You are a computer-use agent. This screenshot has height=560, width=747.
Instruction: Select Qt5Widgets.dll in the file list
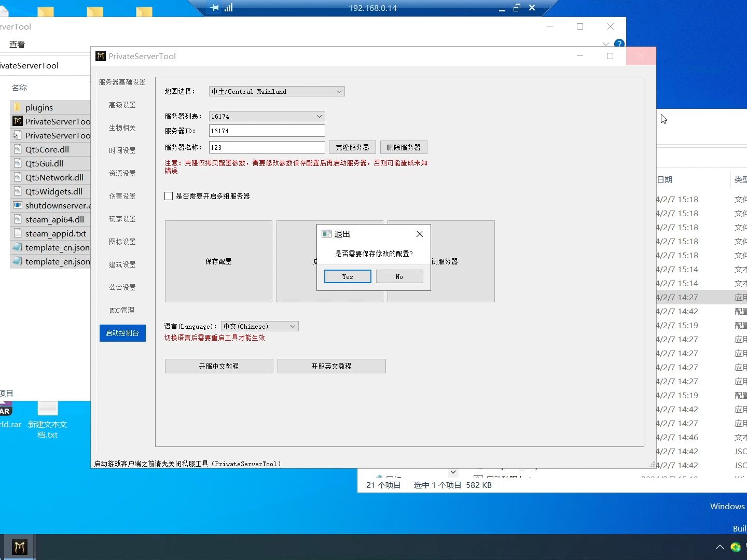click(x=54, y=191)
